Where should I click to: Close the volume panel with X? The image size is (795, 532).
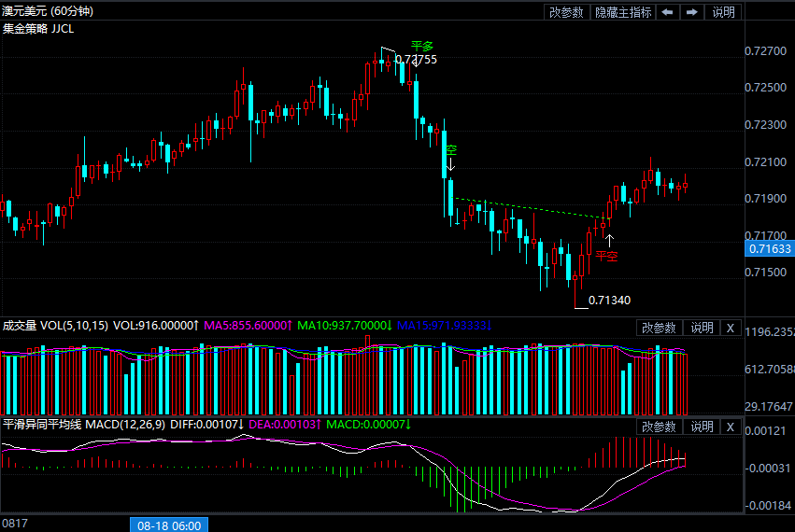pyautogui.click(x=731, y=328)
